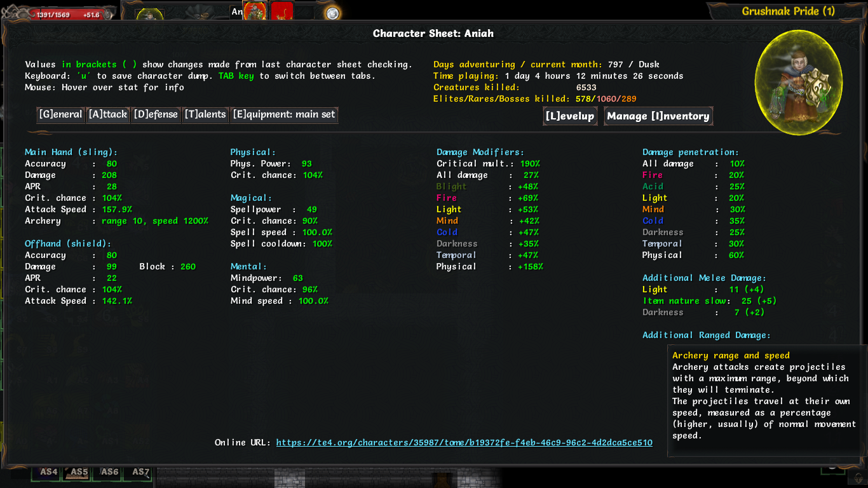Click the red cat party member icon
The image size is (868, 488).
[x=282, y=11]
